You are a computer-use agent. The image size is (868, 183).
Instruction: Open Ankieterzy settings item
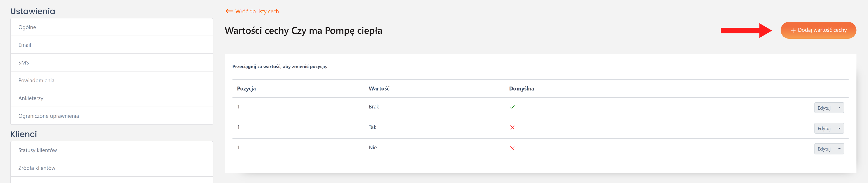pyautogui.click(x=112, y=98)
